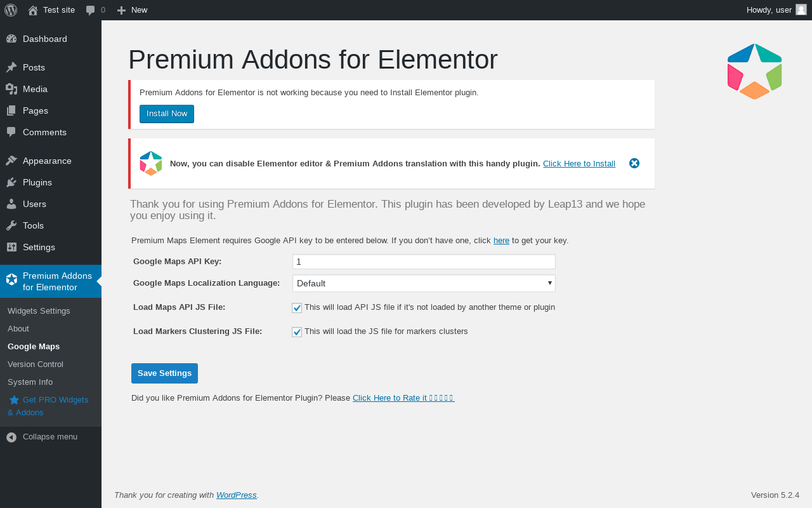This screenshot has width=812, height=508.
Task: Open the Widgets Settings submenu item
Action: pyautogui.click(x=39, y=311)
